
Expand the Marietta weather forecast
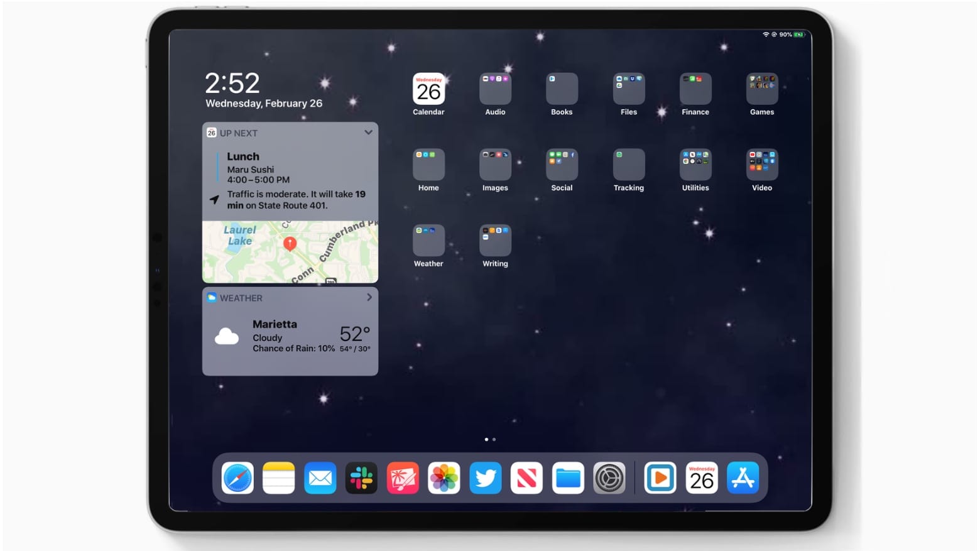point(369,297)
